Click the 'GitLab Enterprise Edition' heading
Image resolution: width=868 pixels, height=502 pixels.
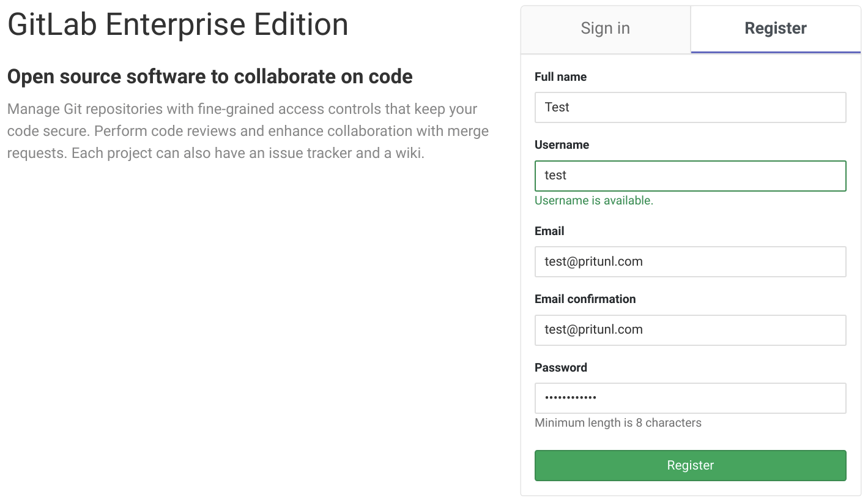click(x=177, y=24)
